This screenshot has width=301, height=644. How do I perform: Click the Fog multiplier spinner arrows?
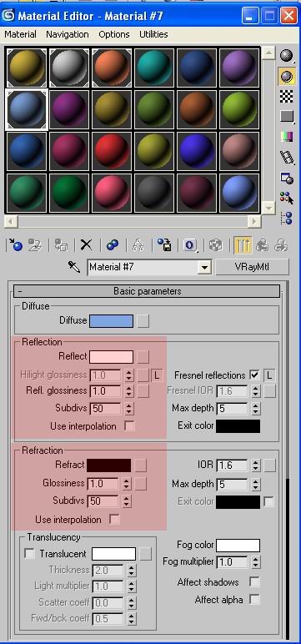tap(256, 561)
